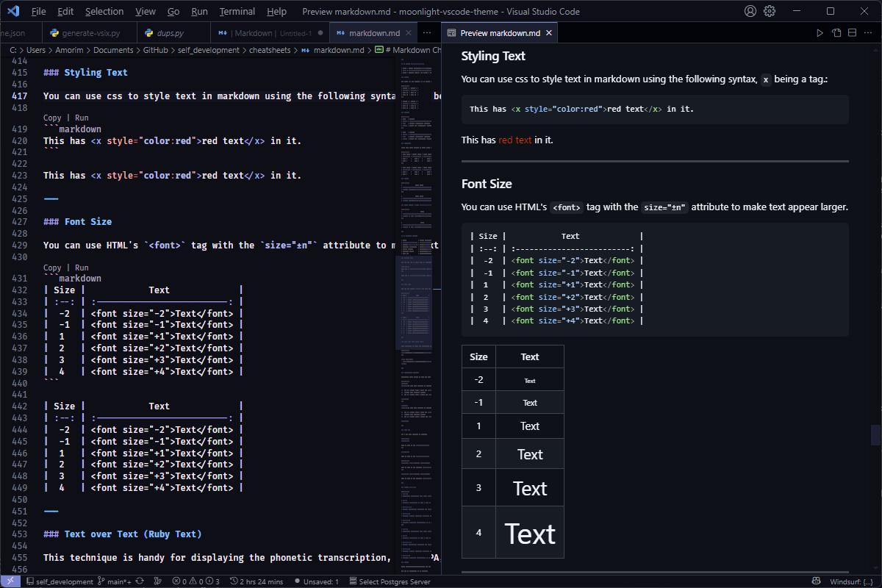
Task: Click the cheatsheets breadcrumb segment
Action: pyautogui.click(x=270, y=50)
